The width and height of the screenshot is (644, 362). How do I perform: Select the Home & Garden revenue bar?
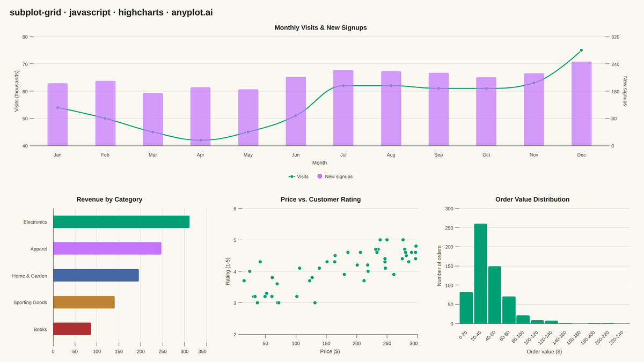[96, 275]
